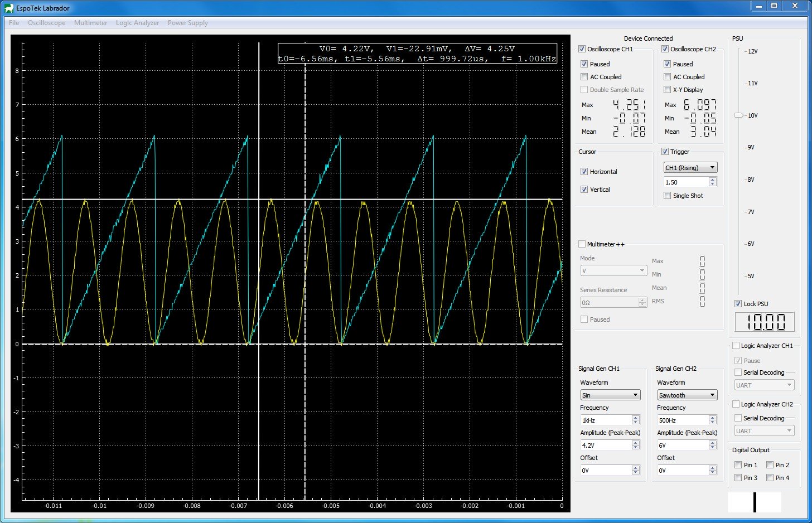Click the PSU voltage slider handle at 10V
The height and width of the screenshot is (523, 812).
pos(739,115)
